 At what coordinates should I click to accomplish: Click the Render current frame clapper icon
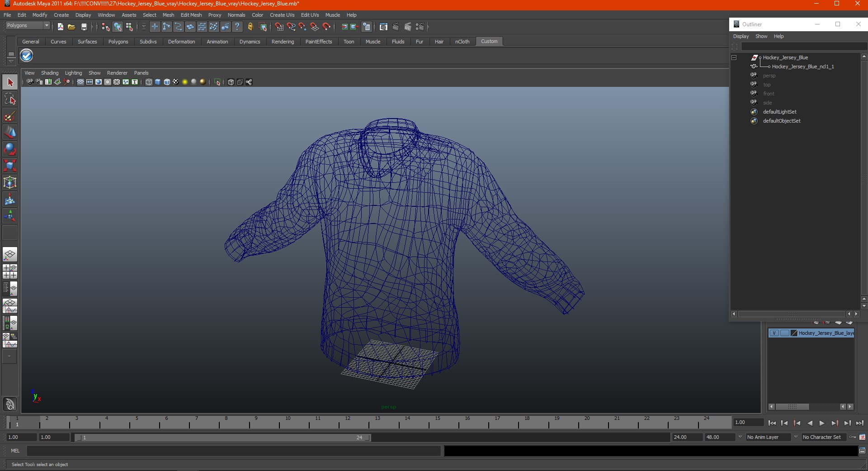click(396, 27)
